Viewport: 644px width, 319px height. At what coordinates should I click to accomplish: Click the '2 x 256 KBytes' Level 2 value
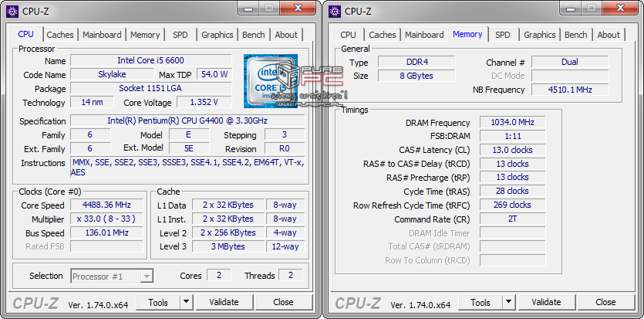228,232
